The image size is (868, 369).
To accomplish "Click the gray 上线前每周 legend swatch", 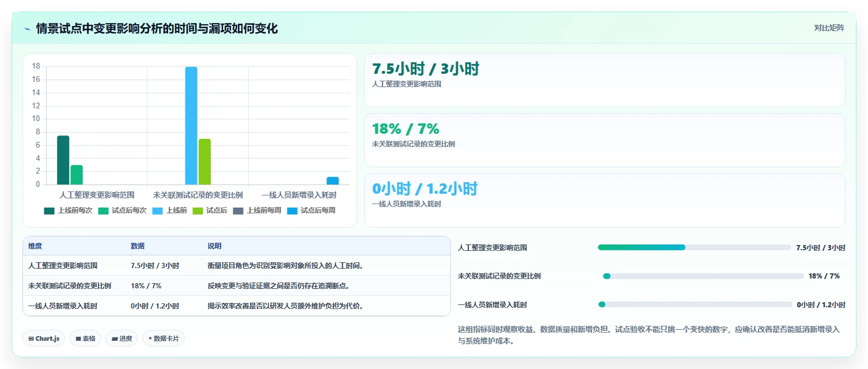I will (x=238, y=210).
